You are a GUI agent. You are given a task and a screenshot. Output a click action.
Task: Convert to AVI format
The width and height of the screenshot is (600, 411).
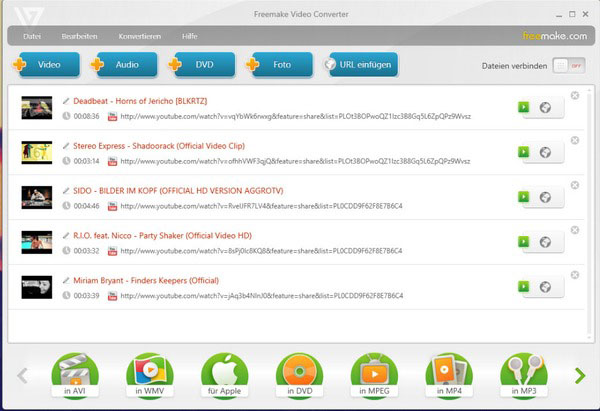pos(75,376)
